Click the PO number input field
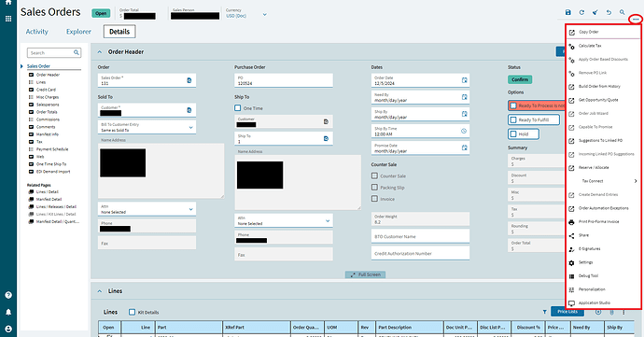This screenshot has height=337, width=644. click(284, 80)
